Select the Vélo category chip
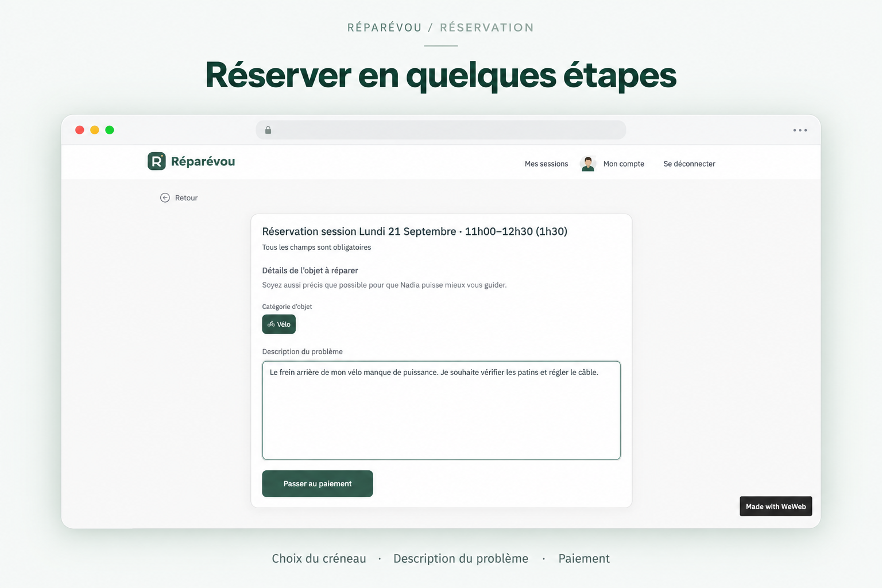The height and width of the screenshot is (588, 882). [x=279, y=324]
